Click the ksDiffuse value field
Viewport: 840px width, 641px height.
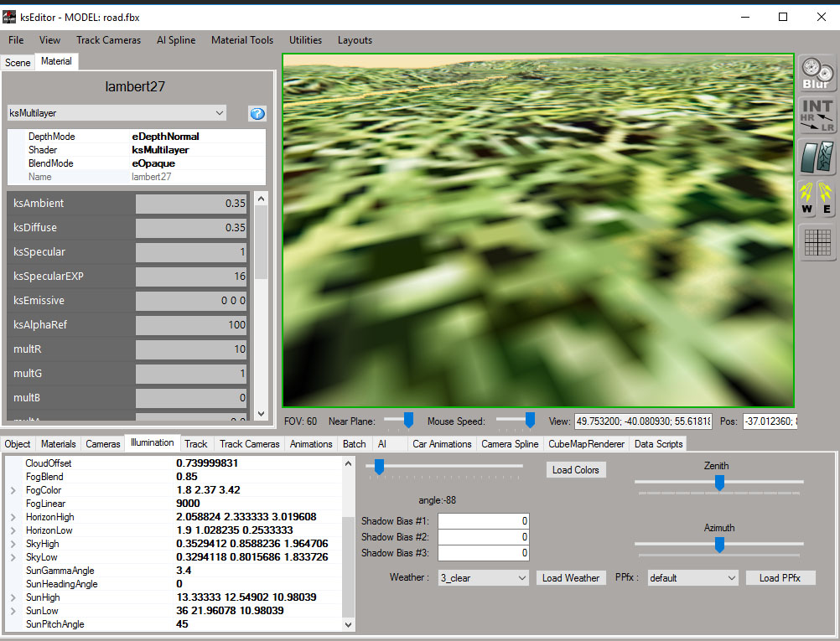[x=191, y=228]
